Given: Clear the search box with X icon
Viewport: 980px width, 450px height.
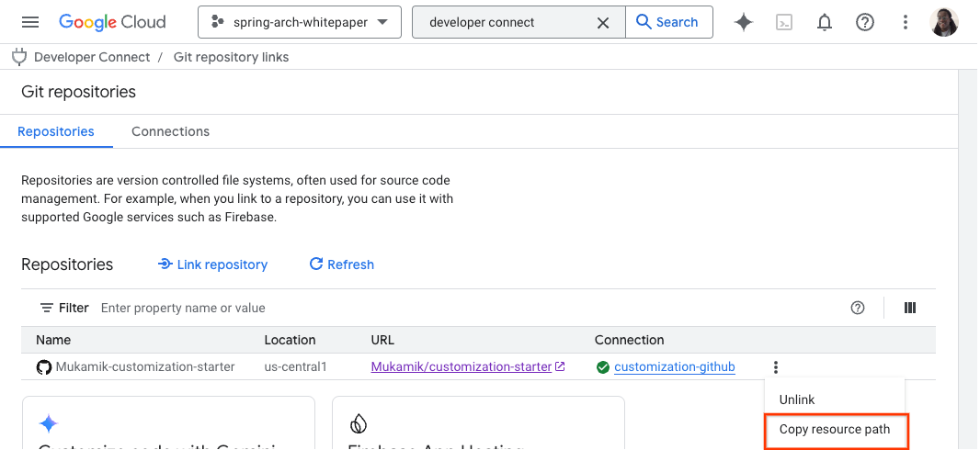Looking at the screenshot, I should point(603,23).
